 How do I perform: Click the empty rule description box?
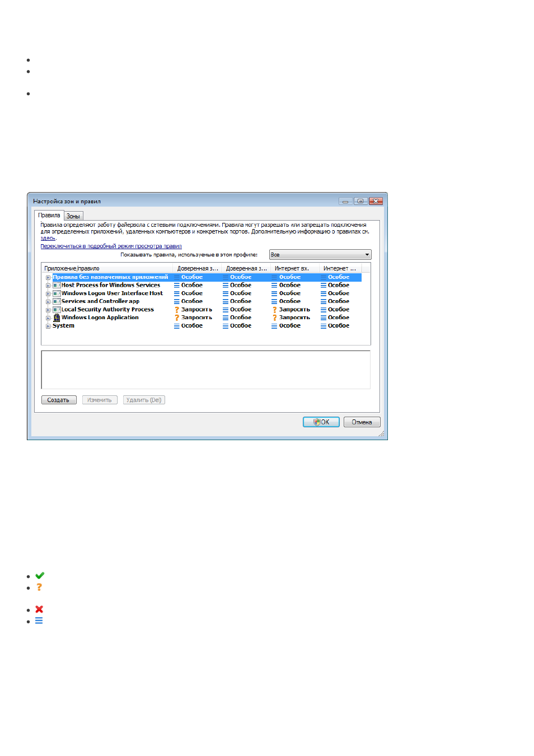pyautogui.click(x=206, y=370)
